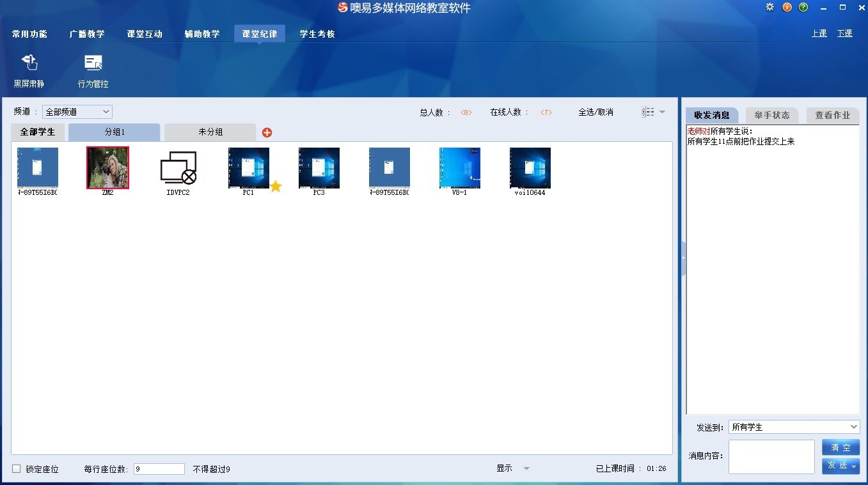Open the 频道 channel dropdown
Viewport: 868px width, 485px height.
[x=77, y=112]
